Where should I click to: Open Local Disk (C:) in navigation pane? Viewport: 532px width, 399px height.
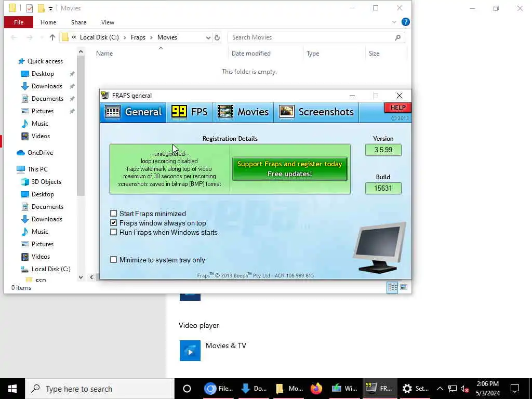(51, 269)
